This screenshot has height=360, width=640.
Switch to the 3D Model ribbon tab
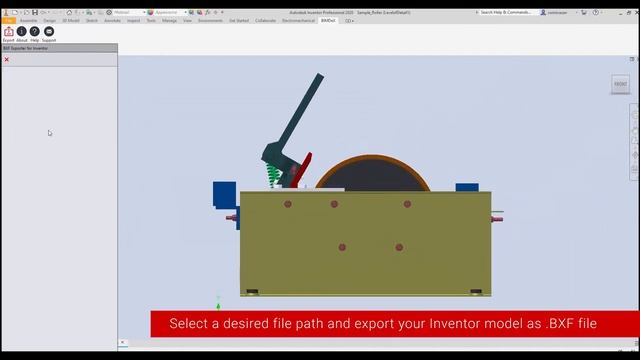click(x=71, y=20)
